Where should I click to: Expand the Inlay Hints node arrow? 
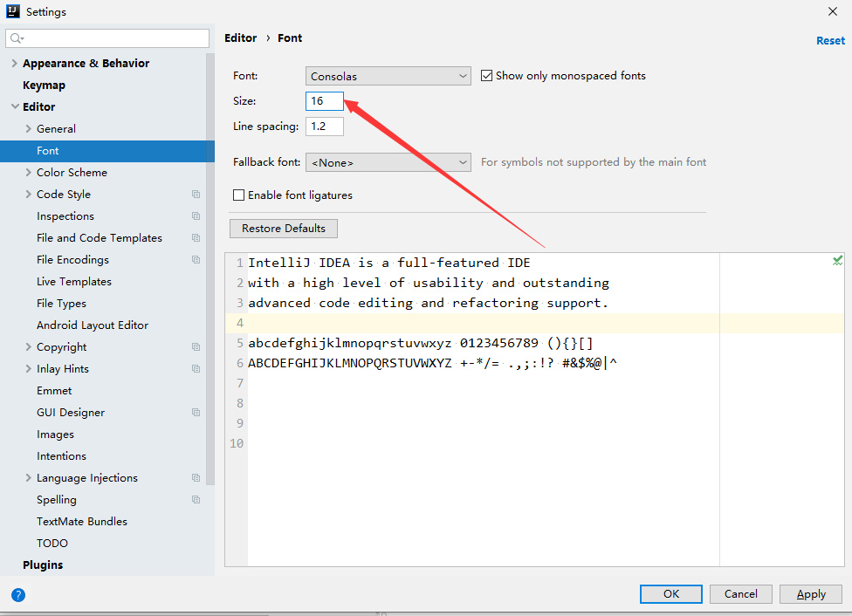click(x=28, y=368)
